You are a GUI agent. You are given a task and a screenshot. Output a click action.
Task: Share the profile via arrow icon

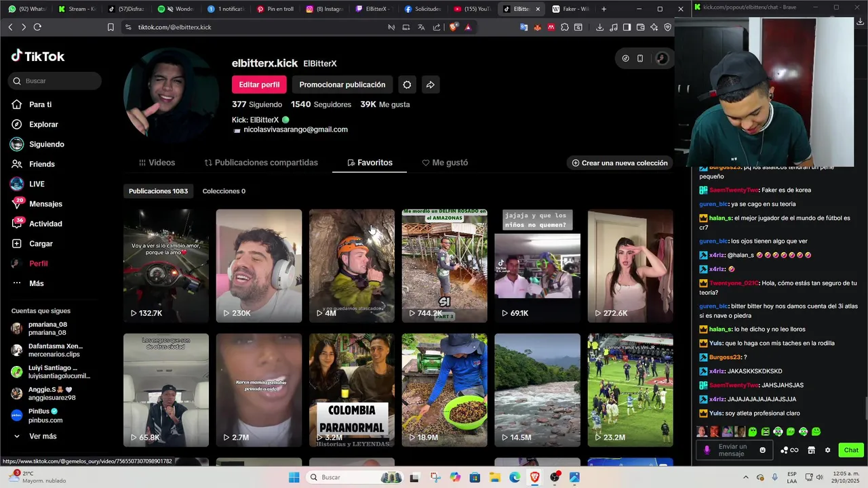(x=430, y=85)
